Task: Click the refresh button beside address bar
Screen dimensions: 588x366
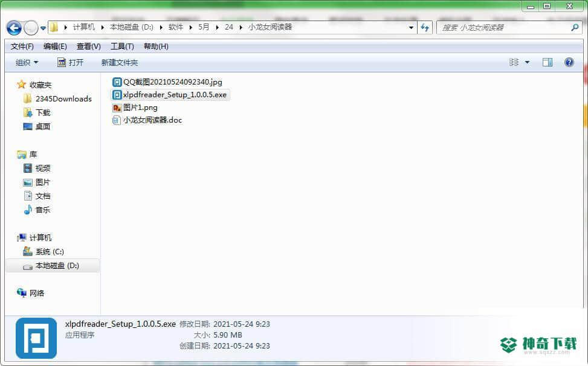Action: coord(425,27)
